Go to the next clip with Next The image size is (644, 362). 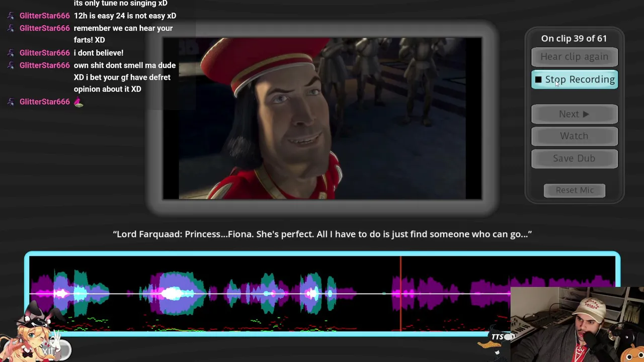click(x=574, y=114)
